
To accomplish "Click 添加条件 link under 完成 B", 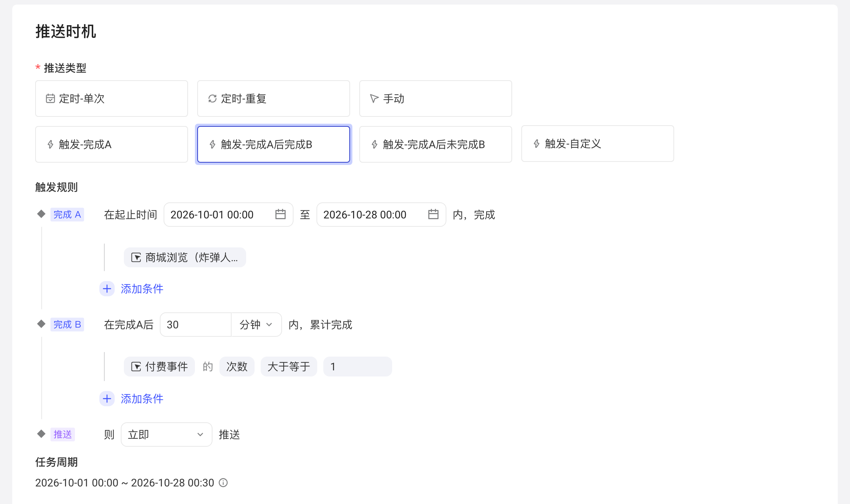I will 142,399.
